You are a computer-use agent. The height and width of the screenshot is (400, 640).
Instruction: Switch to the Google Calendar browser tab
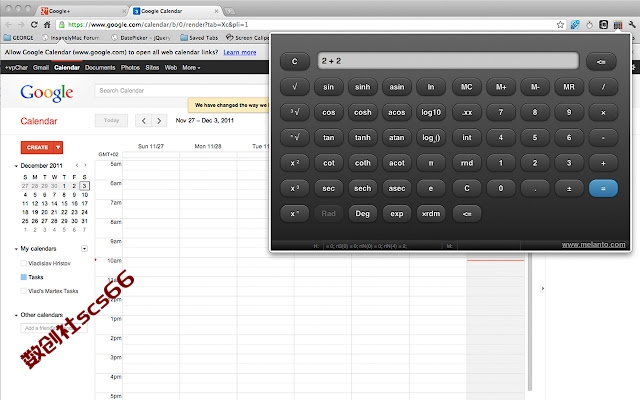(176, 11)
